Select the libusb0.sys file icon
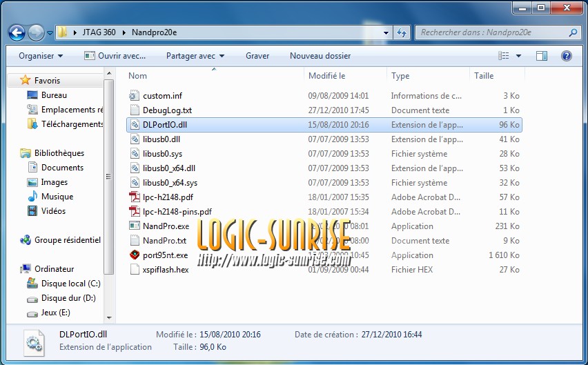Screen dimensions: 588x365 click(135, 154)
